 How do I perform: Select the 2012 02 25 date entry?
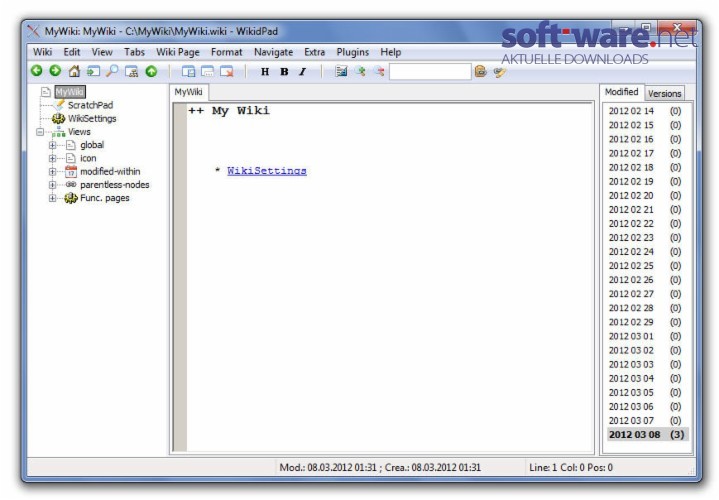[645, 266]
